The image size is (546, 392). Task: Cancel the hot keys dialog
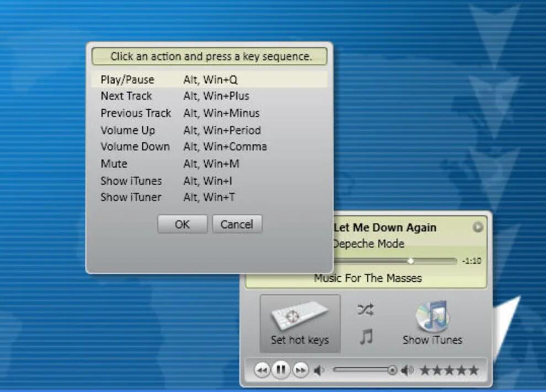(237, 224)
